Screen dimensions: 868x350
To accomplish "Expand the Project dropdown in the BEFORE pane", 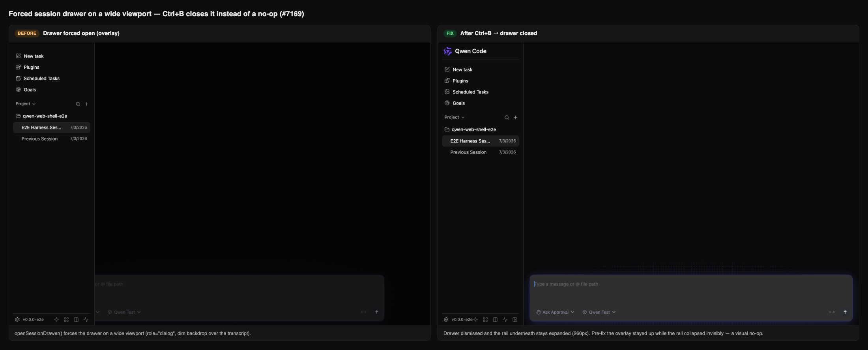I will (x=26, y=104).
